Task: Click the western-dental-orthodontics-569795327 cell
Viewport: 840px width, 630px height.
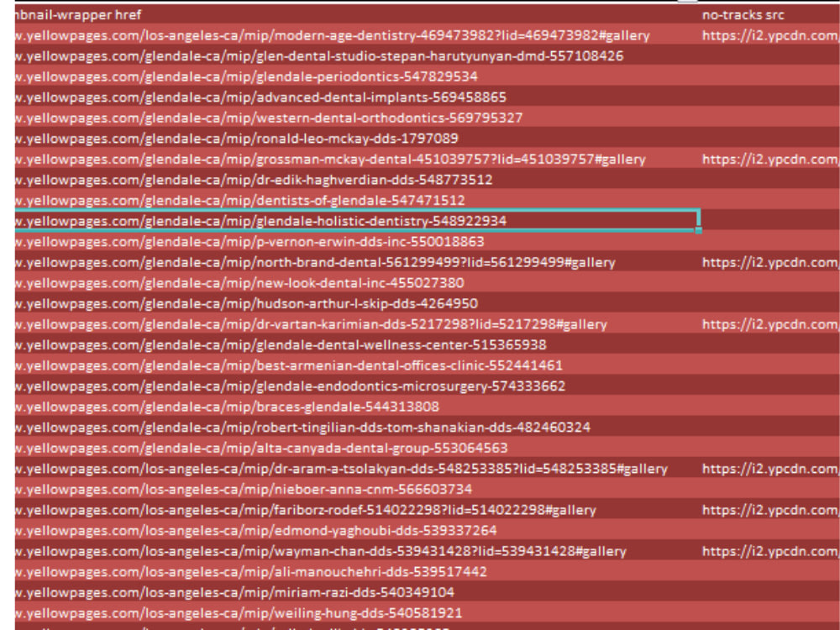Action: pyautogui.click(x=357, y=118)
